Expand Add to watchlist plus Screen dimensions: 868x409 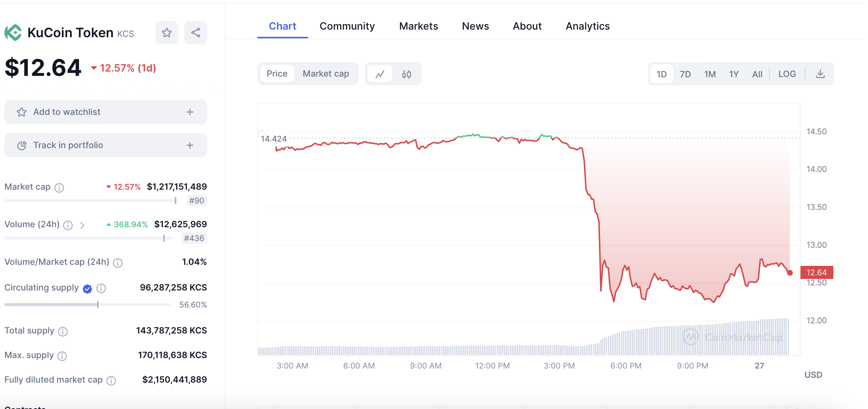(190, 112)
